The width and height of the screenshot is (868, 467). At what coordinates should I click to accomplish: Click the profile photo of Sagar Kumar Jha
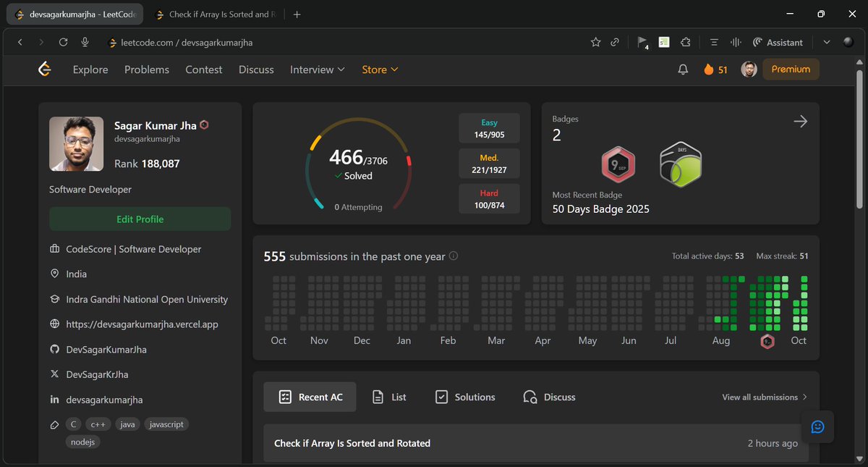tap(77, 144)
